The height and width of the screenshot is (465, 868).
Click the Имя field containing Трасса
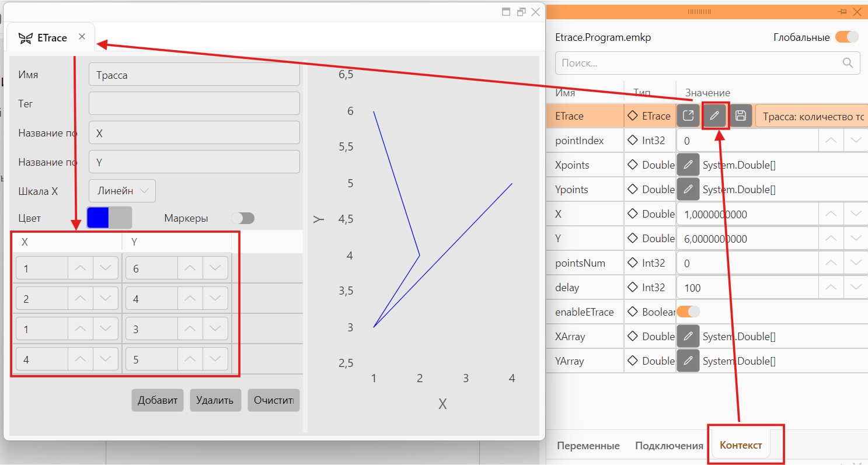click(x=194, y=75)
